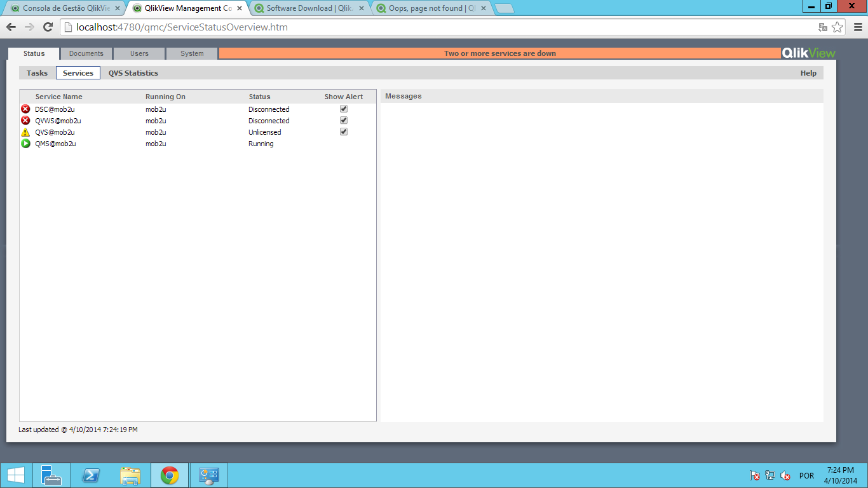Click the Last updated timestamp text
Image resolution: width=868 pixels, height=488 pixels.
pyautogui.click(x=78, y=430)
